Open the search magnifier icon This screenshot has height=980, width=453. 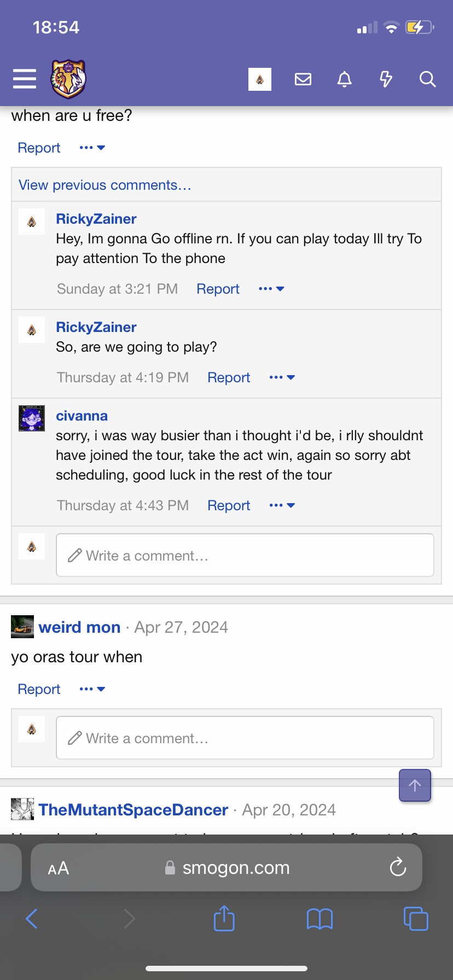point(427,79)
